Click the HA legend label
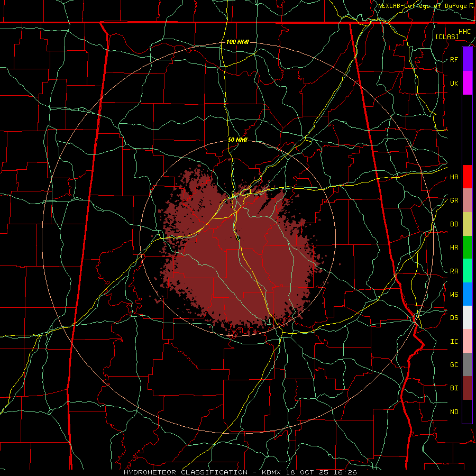 point(454,177)
